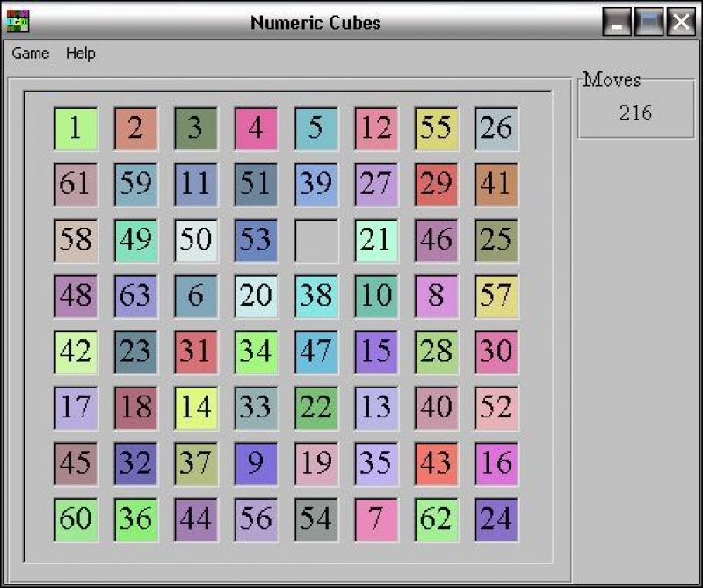Viewport: 703px width, 588px height.
Task: Click the cube numbered 3
Action: (x=196, y=128)
